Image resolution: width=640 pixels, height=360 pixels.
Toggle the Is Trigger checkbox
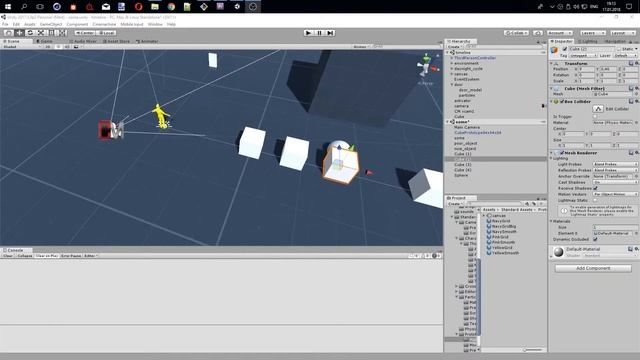(595, 117)
